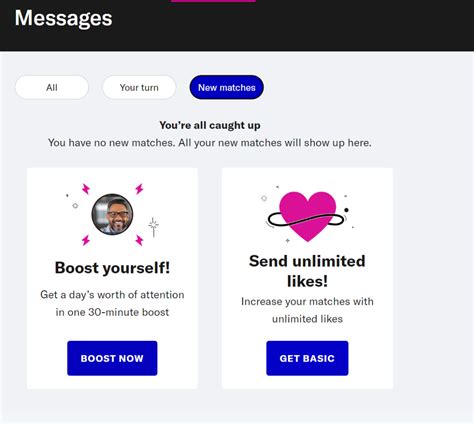Viewport: 474px width, 424px height.
Task: Click the Boost yourself! heading
Action: (x=112, y=267)
